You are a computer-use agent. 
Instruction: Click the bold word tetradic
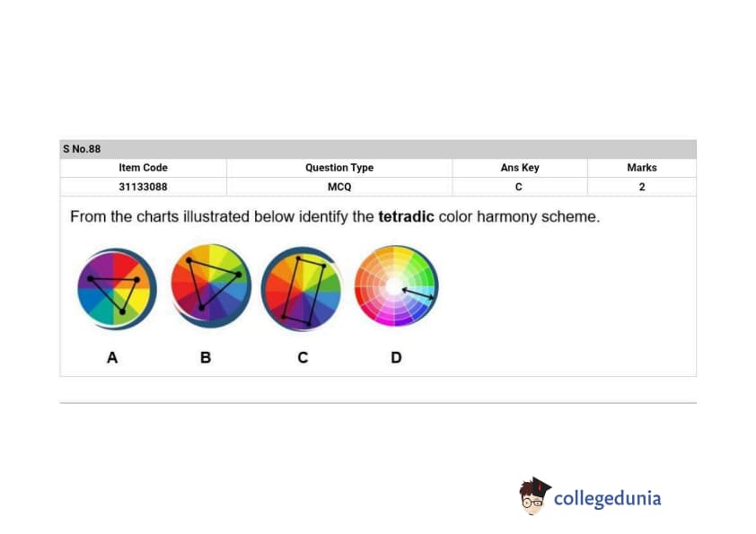point(406,217)
